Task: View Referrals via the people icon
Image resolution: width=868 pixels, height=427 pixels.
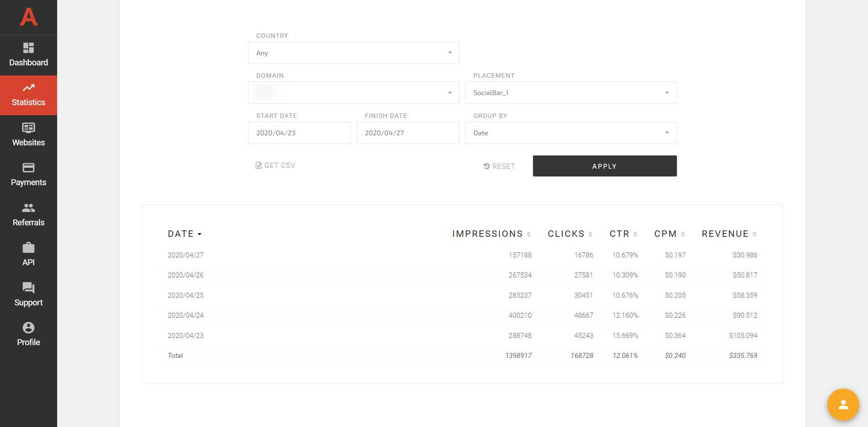Action: click(x=28, y=214)
